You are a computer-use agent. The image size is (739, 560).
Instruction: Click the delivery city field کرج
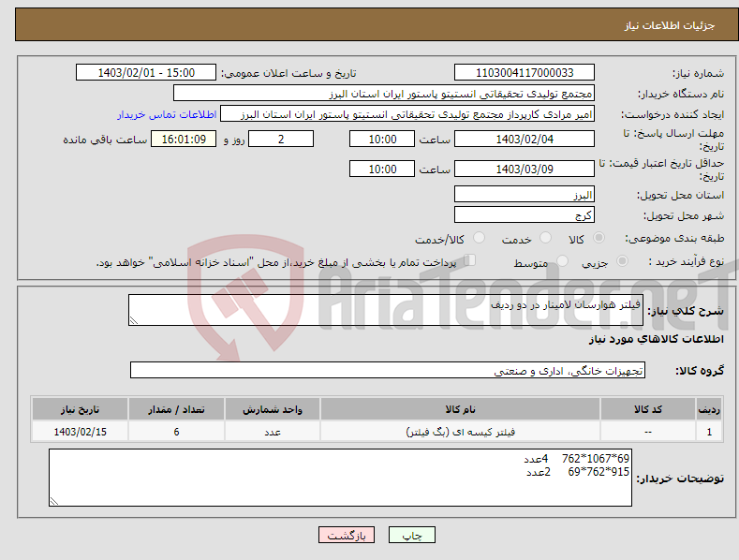[525, 215]
